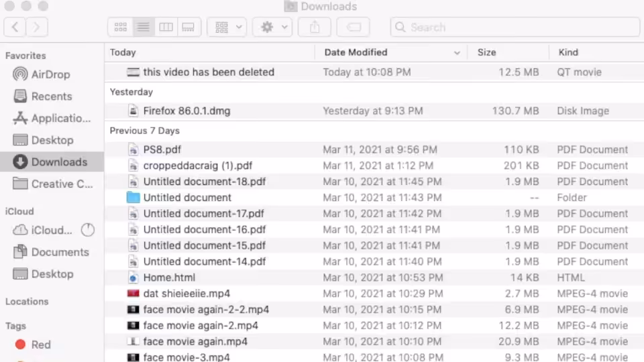Select face movie again-2-2.mp4
644x362 pixels.
pos(374,310)
